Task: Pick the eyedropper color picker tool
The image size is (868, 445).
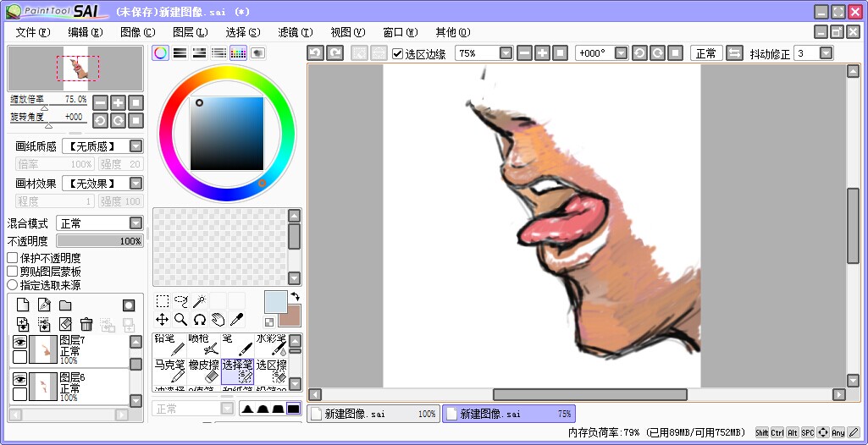Action: click(x=237, y=319)
